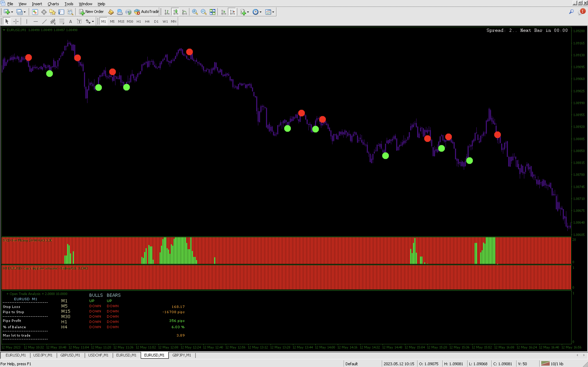Click the Zoom In magnifier icon

pyautogui.click(x=195, y=12)
